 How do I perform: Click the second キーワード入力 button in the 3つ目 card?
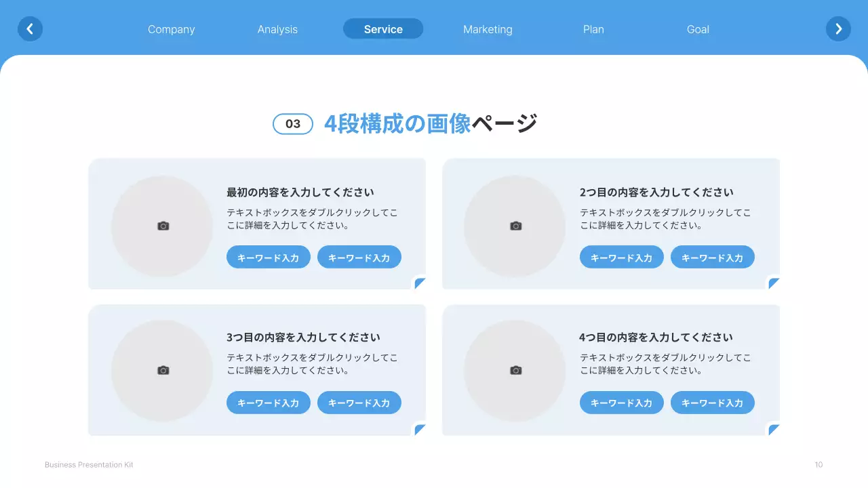click(x=359, y=402)
